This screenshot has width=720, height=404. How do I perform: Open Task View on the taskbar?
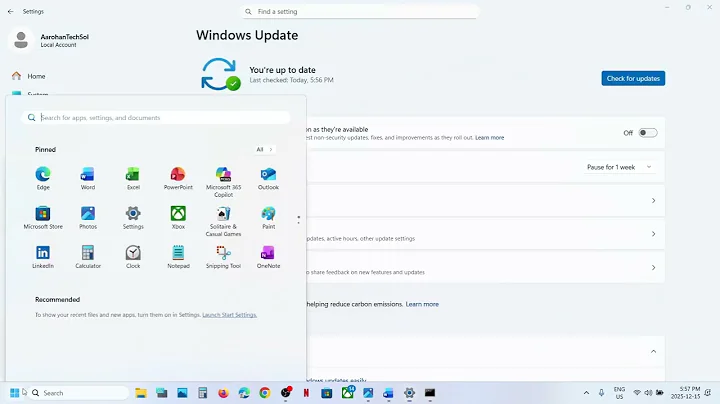[x=162, y=393]
